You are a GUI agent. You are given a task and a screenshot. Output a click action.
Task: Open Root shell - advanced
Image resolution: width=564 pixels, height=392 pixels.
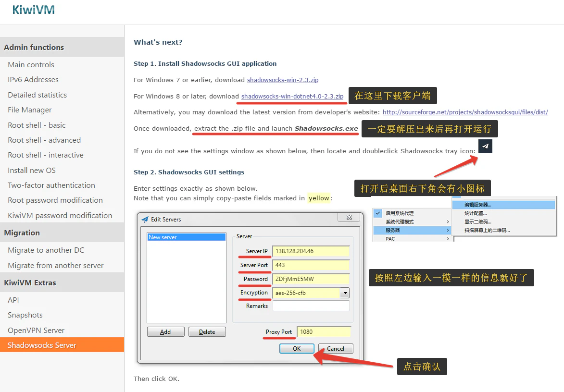click(x=44, y=140)
